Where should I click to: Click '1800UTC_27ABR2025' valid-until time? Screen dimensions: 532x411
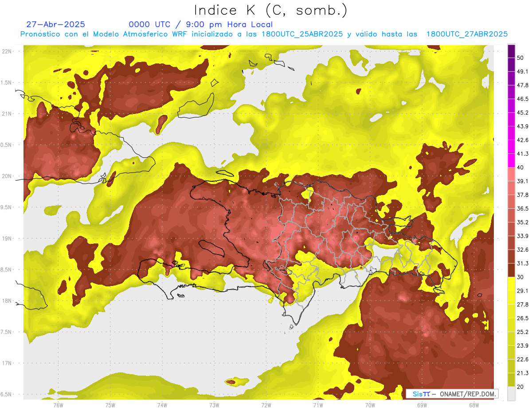click(467, 34)
